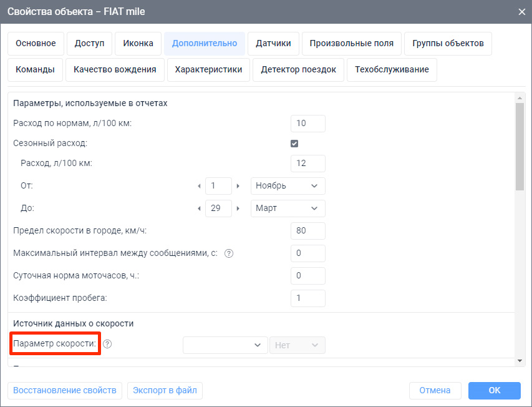This screenshot has width=532, height=407.
Task: Increase the До day value with right arrow
Action: pos(238,208)
